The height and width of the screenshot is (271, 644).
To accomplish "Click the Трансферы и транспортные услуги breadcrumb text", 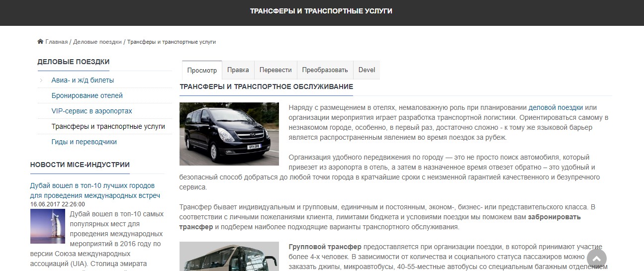I will point(172,42).
